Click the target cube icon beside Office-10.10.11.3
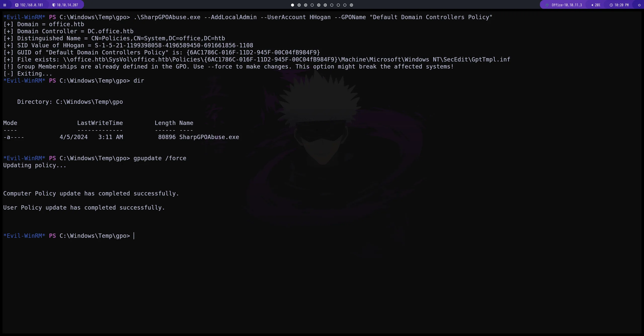This screenshot has width=644, height=336. click(547, 5)
